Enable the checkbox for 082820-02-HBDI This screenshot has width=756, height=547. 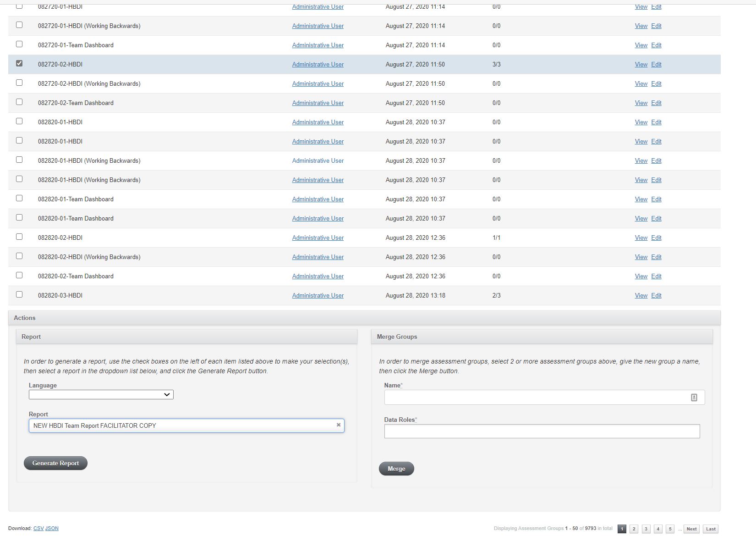tap(19, 237)
